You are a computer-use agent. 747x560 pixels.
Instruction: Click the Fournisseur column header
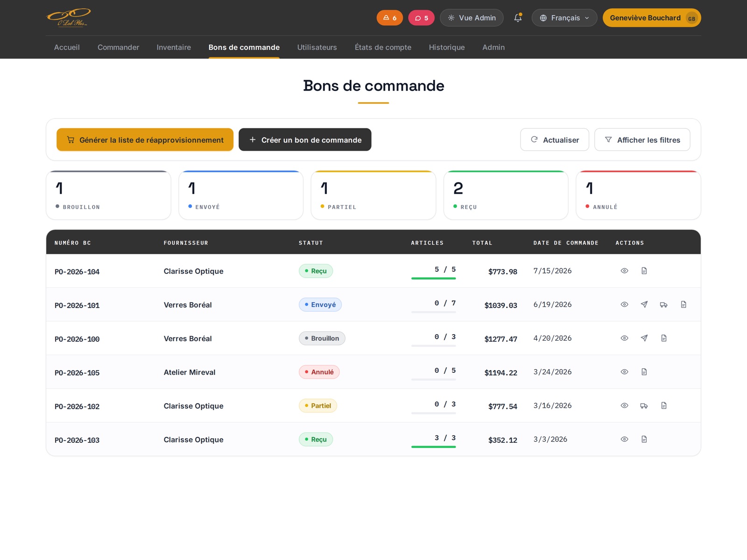tap(186, 243)
